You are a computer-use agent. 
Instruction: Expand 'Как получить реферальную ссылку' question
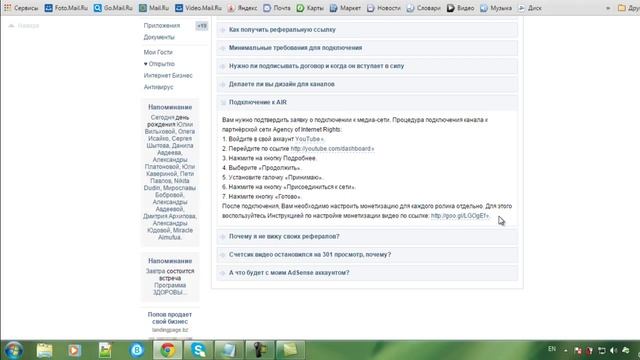[367, 30]
